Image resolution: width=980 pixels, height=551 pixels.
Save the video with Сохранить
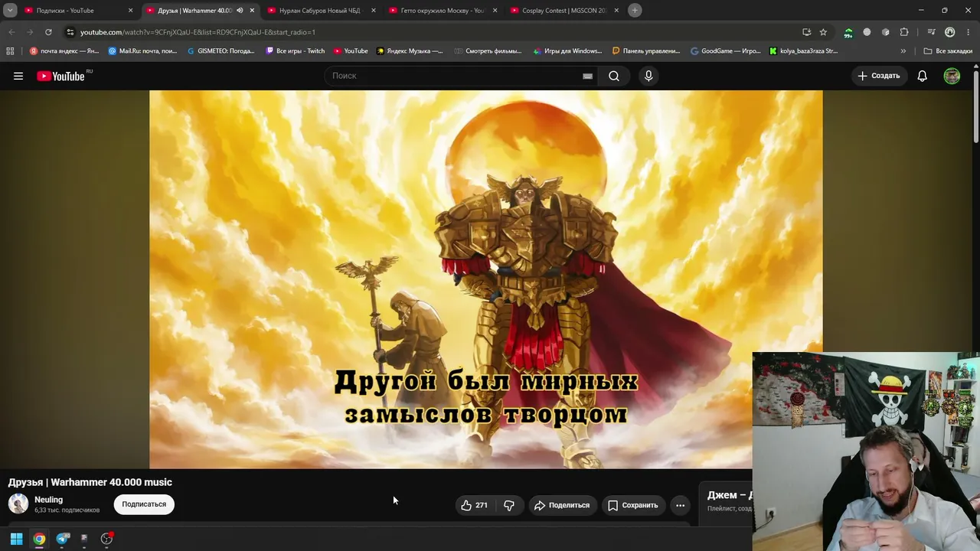point(633,505)
